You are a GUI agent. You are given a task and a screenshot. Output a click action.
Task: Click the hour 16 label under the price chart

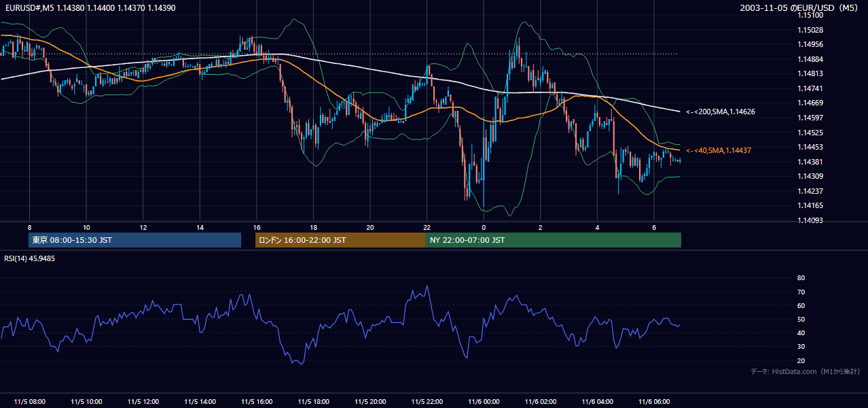click(257, 227)
